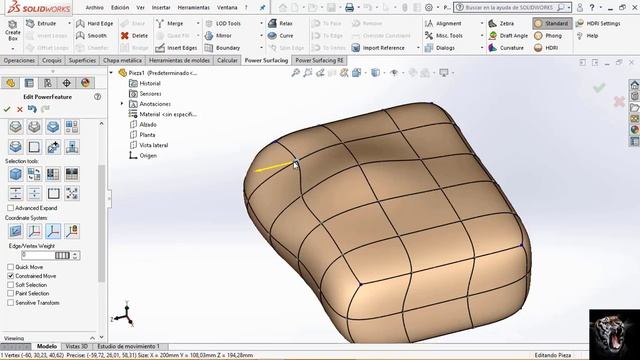Expand the Anotaciones tree node
The height and width of the screenshot is (360, 640).
point(122,104)
